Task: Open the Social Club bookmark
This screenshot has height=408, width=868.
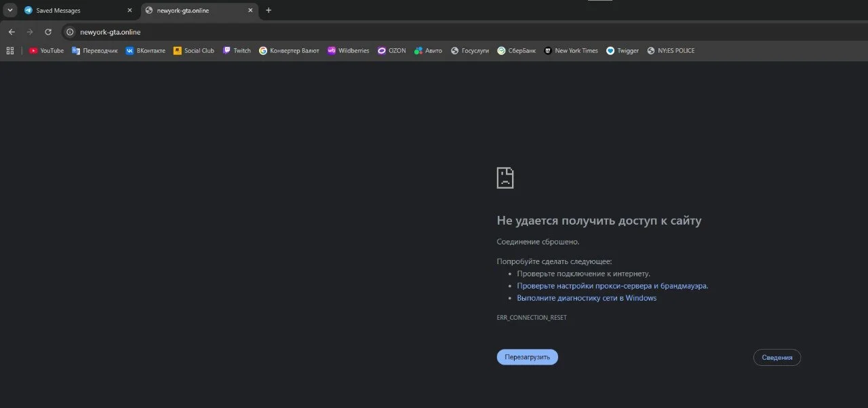Action: point(193,50)
